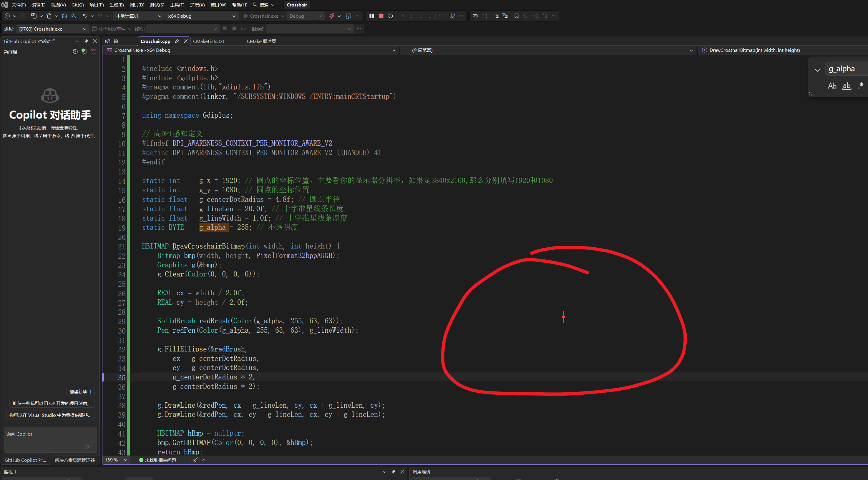Pin the GitHub Copilot panel

pyautogui.click(x=86, y=41)
